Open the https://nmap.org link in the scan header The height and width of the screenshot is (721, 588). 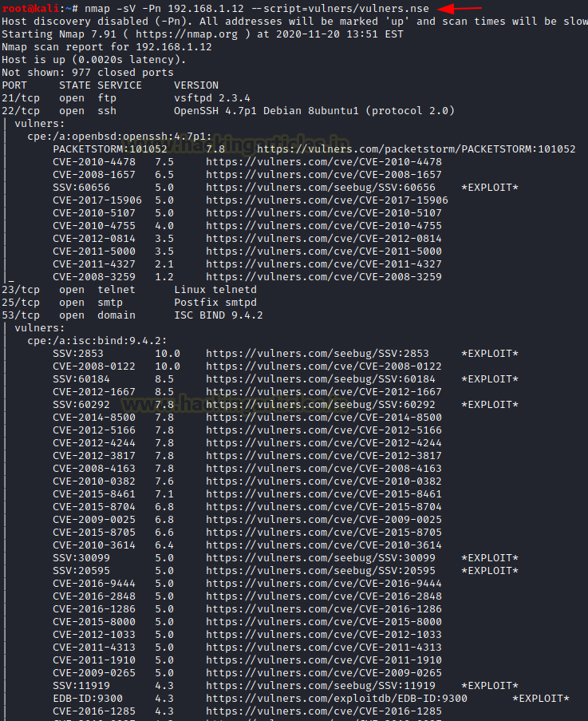pyautogui.click(x=187, y=34)
